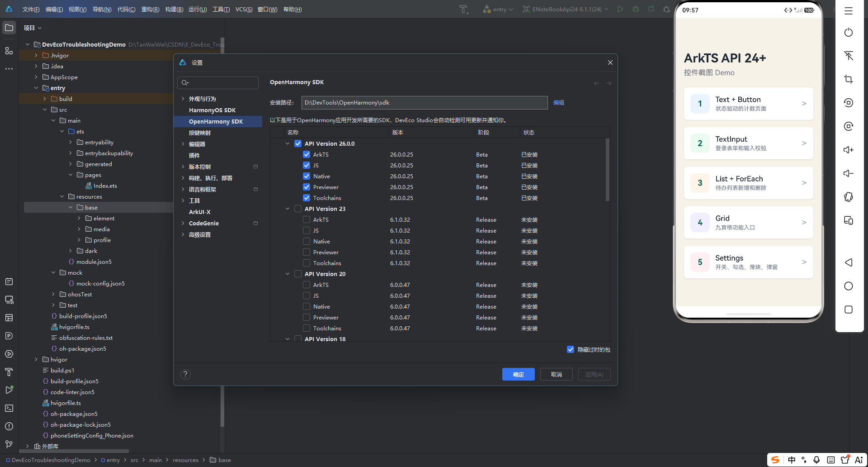
Task: Uncheck Native 26.0.0.25 checkbox
Action: pos(307,176)
